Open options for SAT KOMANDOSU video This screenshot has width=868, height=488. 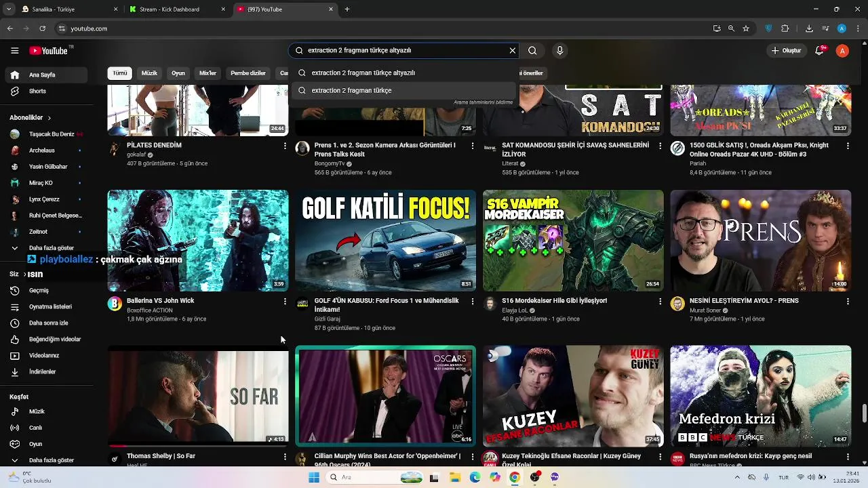pyautogui.click(x=660, y=146)
